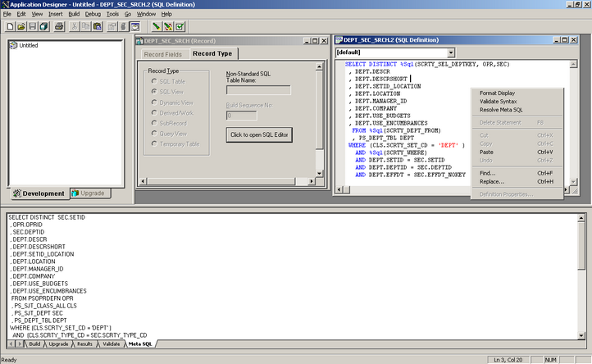Click 'AND %Sql(SCRTY_WHERE)' line in SQL editor

coord(391,152)
